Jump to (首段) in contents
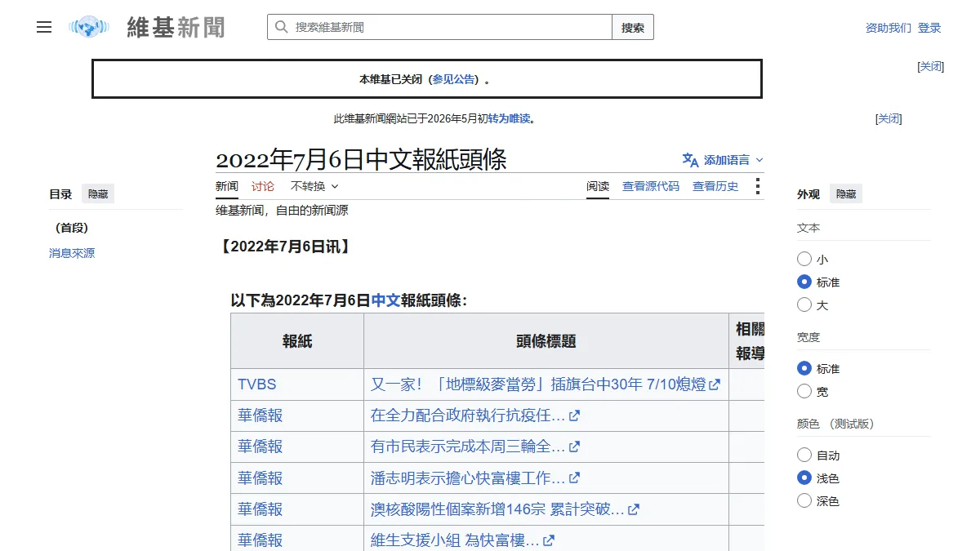This screenshot has height=551, width=980. pyautogui.click(x=71, y=228)
